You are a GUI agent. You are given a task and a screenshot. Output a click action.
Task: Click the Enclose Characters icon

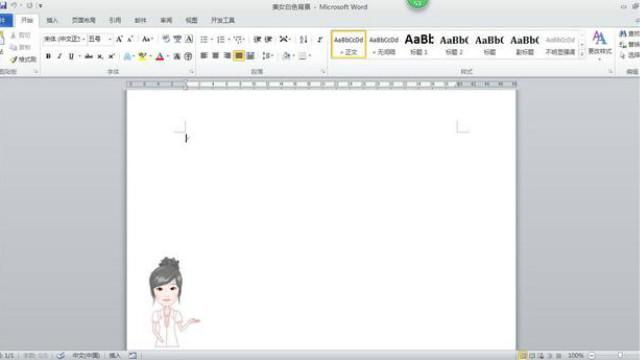188,56
